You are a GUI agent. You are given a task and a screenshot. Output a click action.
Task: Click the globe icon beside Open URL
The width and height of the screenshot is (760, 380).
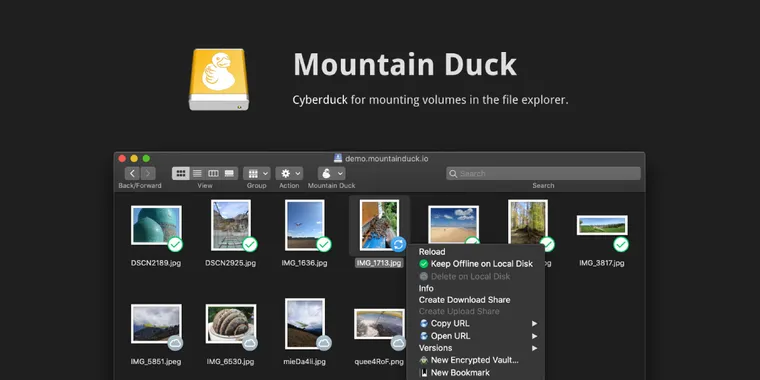424,336
